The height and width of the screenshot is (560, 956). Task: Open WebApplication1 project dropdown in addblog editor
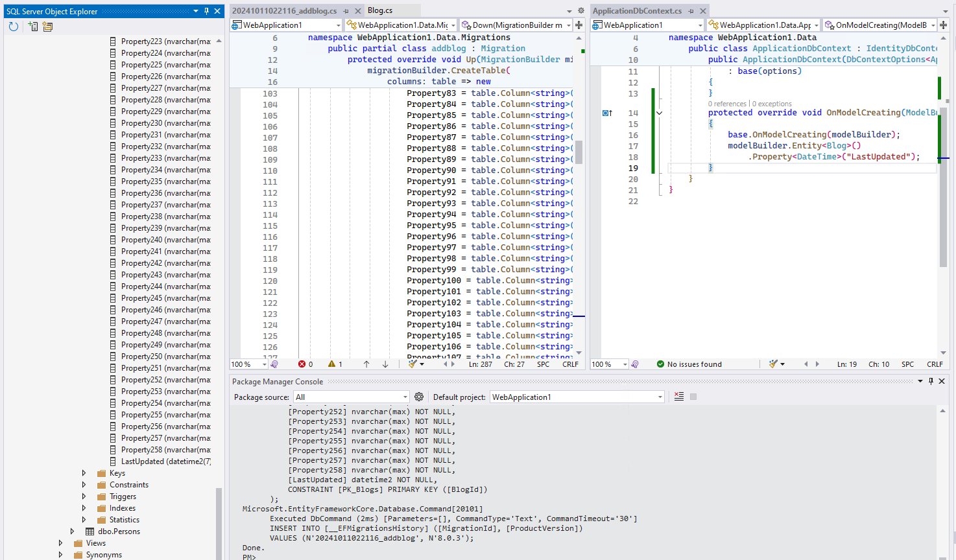[287, 25]
